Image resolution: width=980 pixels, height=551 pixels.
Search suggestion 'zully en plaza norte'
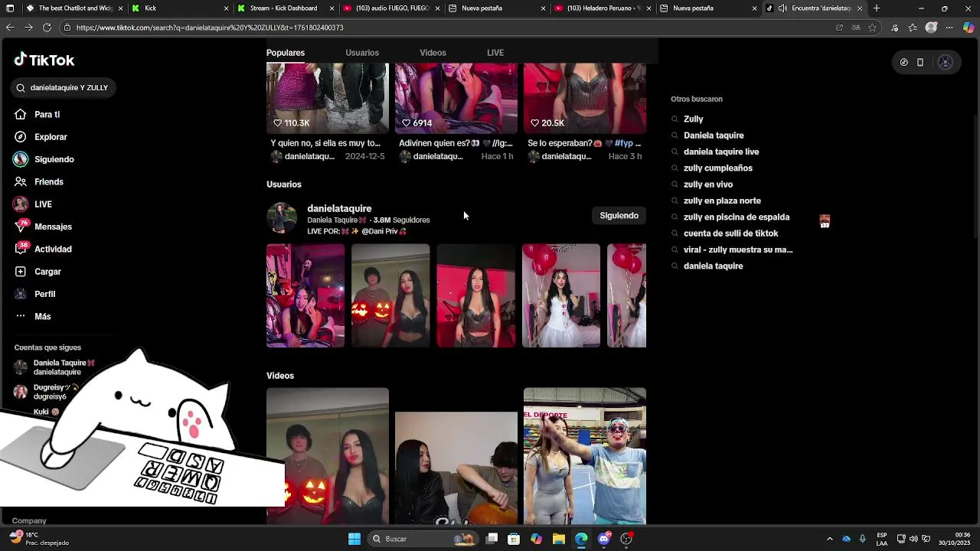[x=722, y=201]
